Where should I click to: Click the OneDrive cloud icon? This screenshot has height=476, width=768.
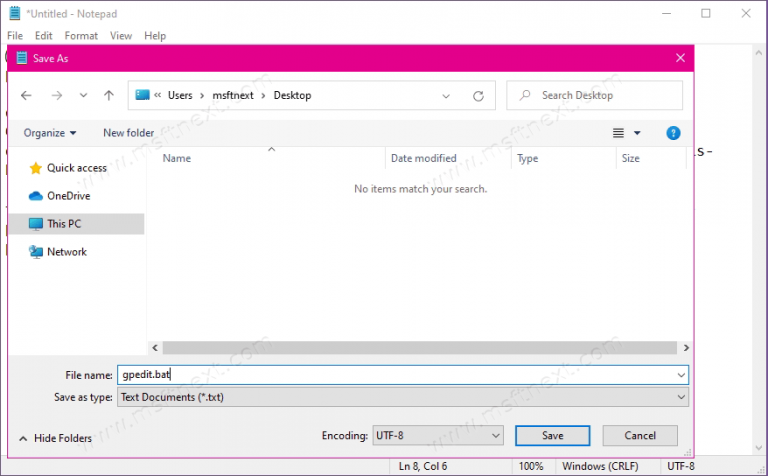click(35, 196)
